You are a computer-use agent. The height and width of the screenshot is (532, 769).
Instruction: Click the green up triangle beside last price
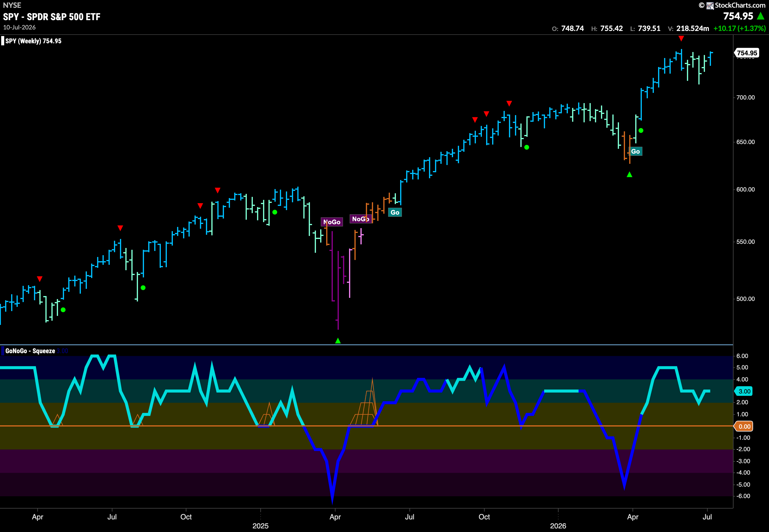761,16
